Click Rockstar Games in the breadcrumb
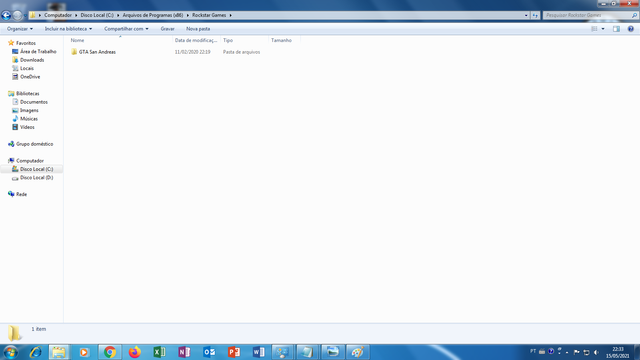The image size is (640, 360). click(x=209, y=15)
